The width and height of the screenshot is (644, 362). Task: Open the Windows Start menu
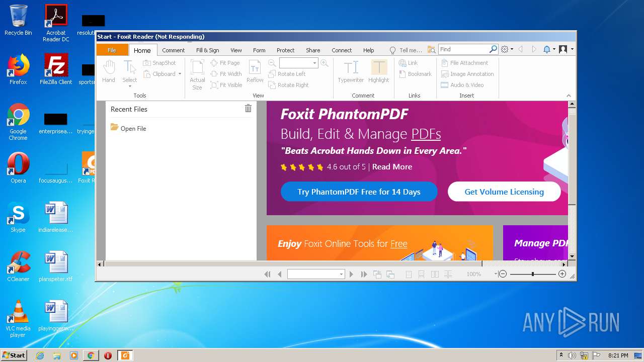tap(14, 355)
